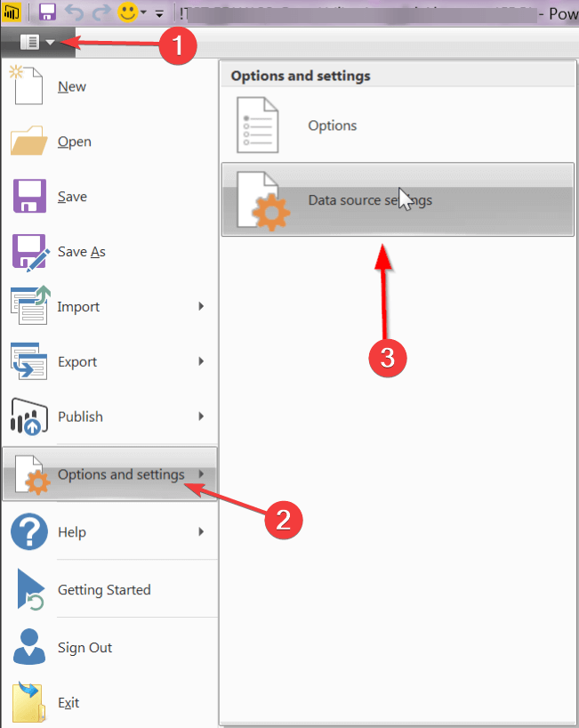The image size is (579, 728).
Task: Expand the Export submenu arrow
Action: point(201,361)
